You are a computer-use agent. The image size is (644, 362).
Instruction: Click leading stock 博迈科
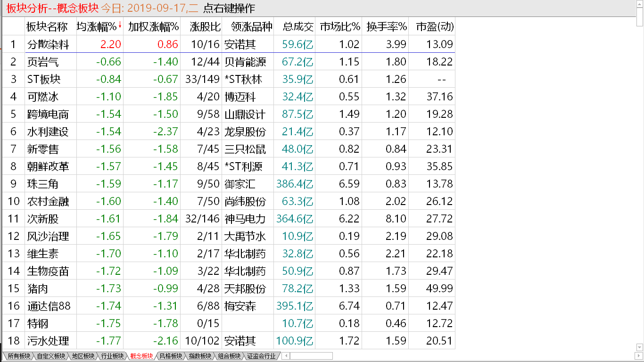coord(240,97)
